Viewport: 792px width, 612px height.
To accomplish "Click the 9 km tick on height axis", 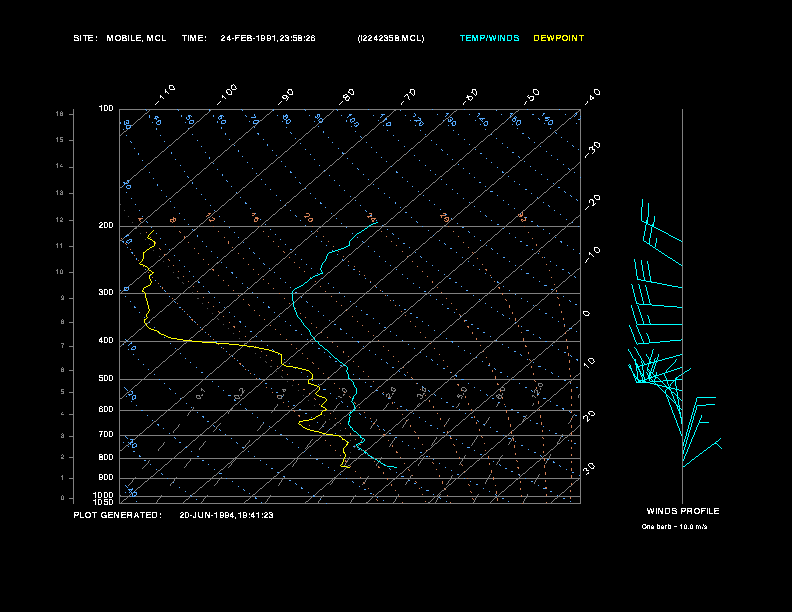I will point(63,298).
